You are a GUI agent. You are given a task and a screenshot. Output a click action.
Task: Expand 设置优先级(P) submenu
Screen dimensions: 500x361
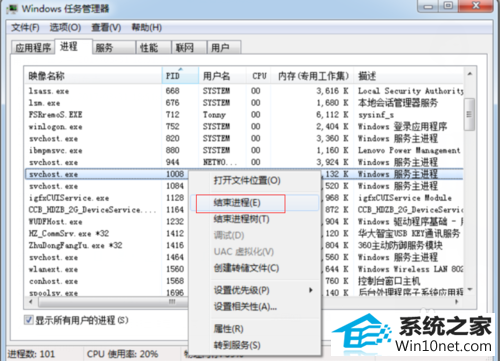coord(254,290)
